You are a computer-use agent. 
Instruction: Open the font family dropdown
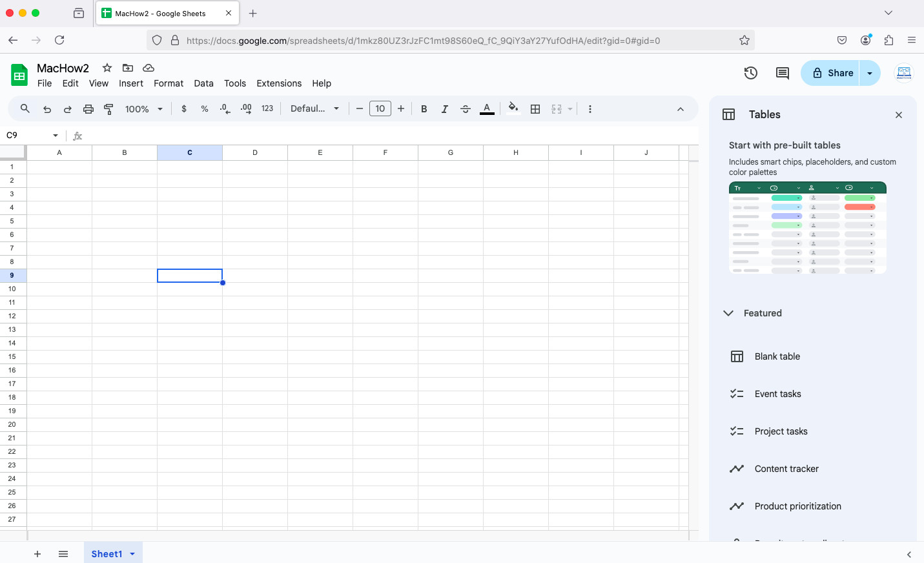coord(315,108)
